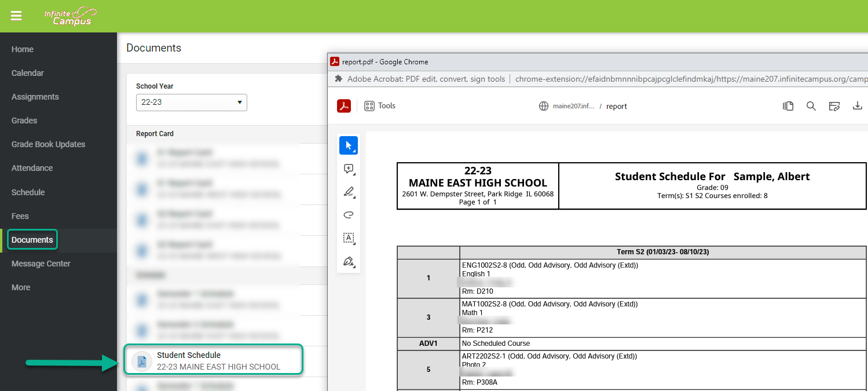The image size is (868, 391).
Task: Expand the School Year 22-23 dropdown
Action: 192,103
